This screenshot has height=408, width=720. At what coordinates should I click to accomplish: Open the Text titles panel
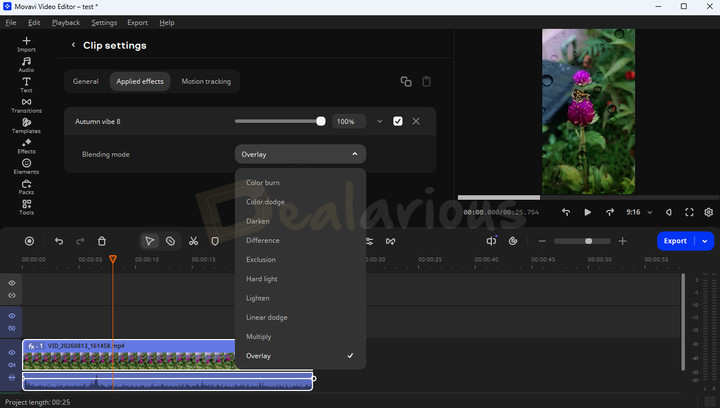[x=26, y=85]
